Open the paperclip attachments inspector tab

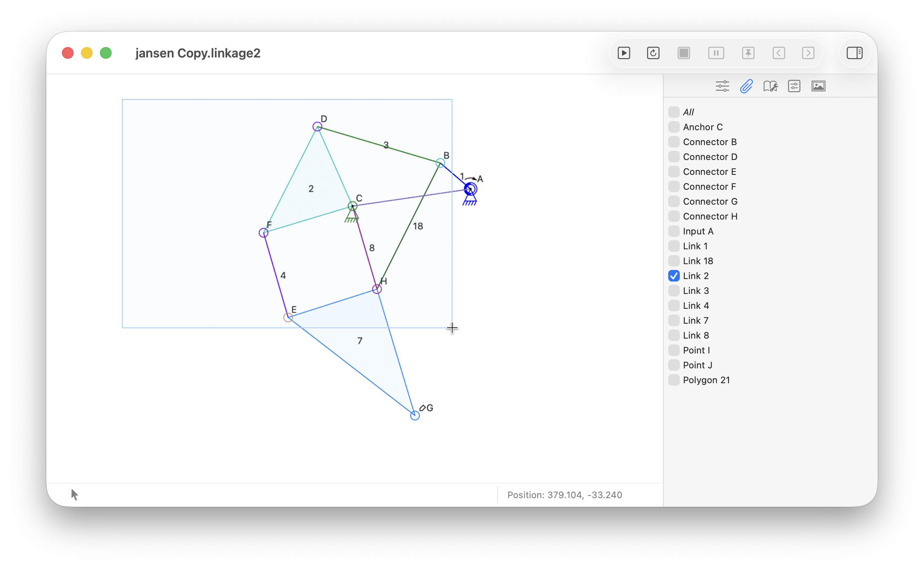(x=746, y=86)
